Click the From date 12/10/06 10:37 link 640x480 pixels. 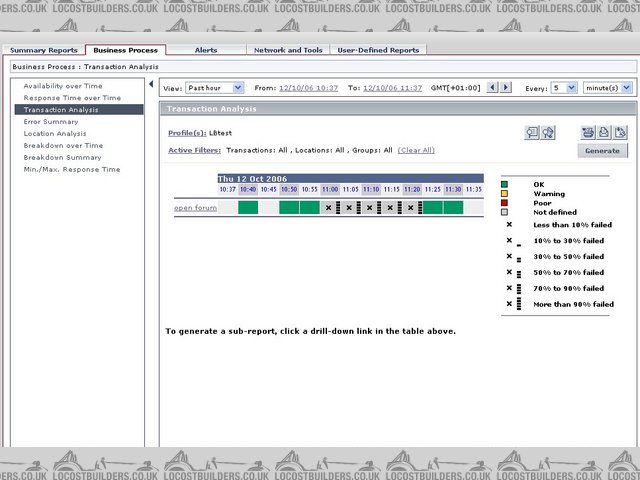tap(308, 88)
